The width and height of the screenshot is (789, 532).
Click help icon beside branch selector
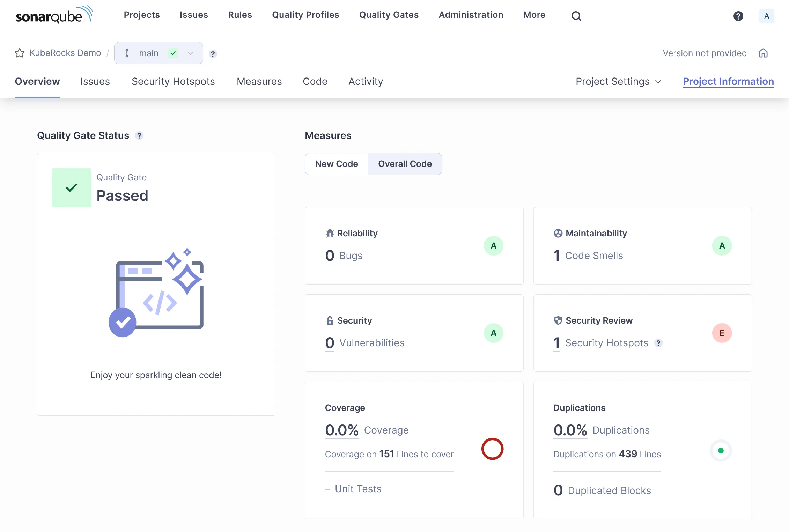[x=213, y=54]
